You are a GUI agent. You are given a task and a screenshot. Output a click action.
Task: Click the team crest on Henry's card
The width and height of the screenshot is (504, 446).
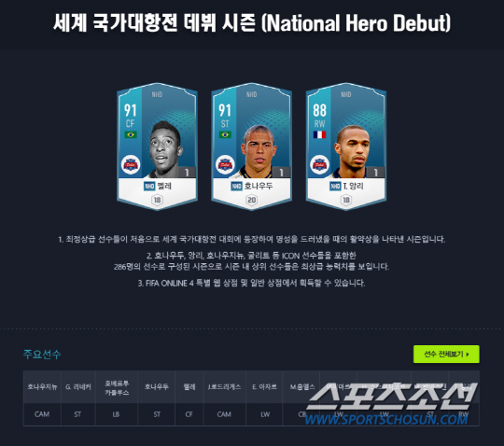coord(319,165)
